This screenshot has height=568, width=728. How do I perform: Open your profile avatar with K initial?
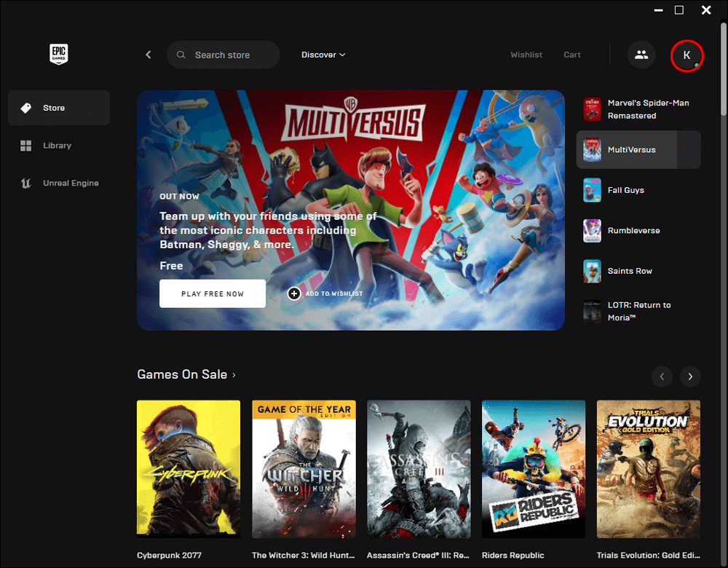pos(687,55)
